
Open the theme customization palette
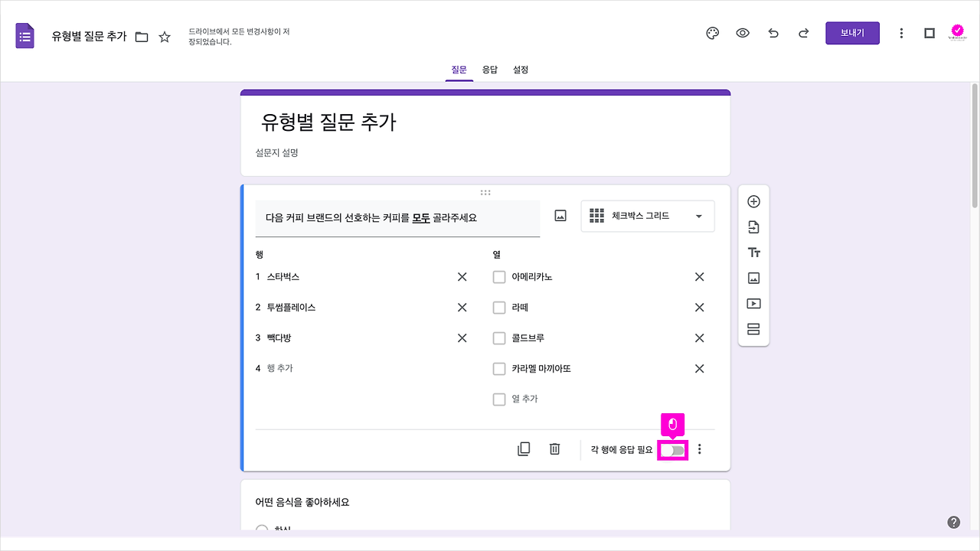(x=712, y=33)
